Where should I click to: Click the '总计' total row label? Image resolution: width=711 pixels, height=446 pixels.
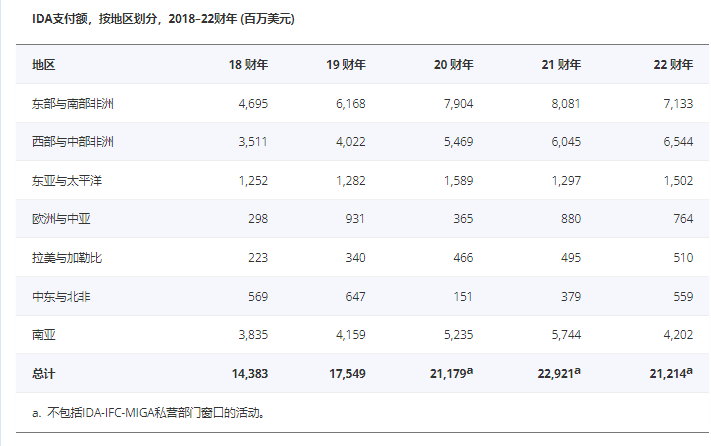coord(44,374)
